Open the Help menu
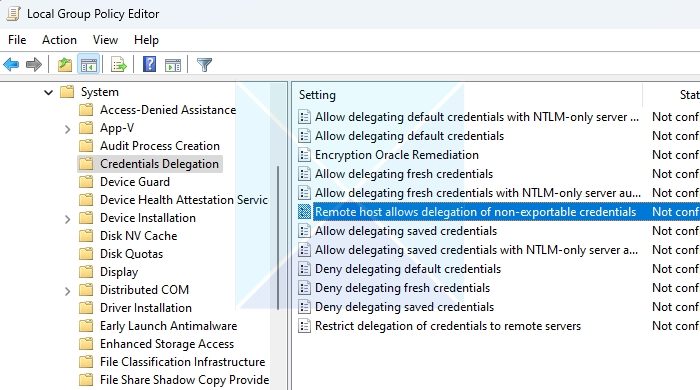 [x=146, y=40]
